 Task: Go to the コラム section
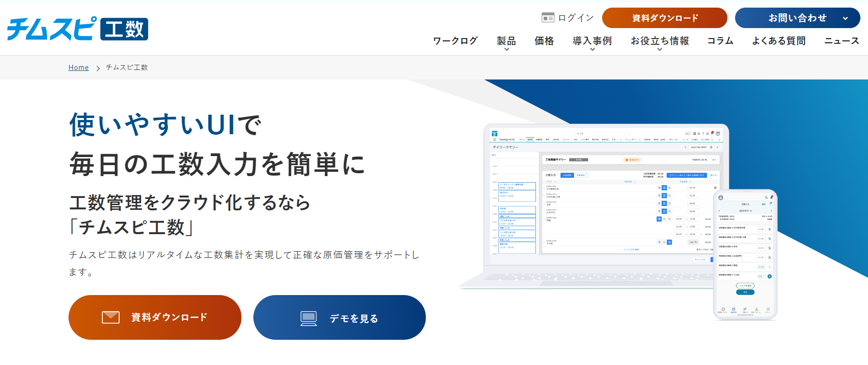tap(720, 41)
